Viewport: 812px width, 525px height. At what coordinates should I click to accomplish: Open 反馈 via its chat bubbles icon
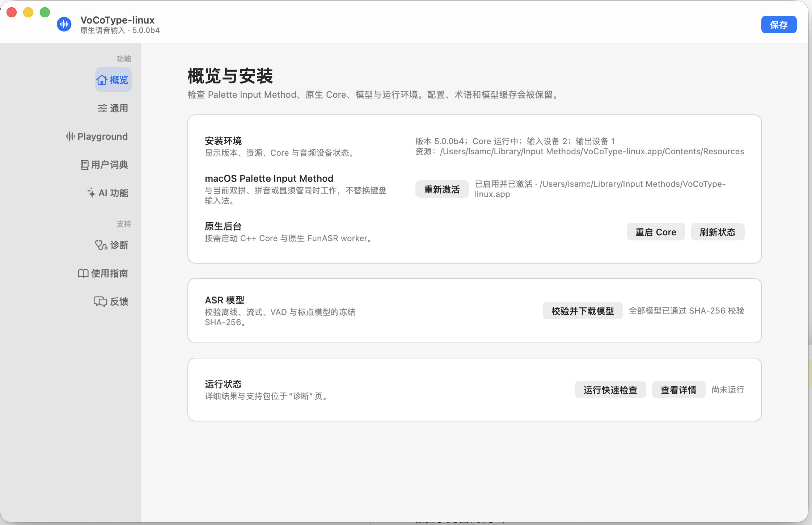(x=100, y=302)
